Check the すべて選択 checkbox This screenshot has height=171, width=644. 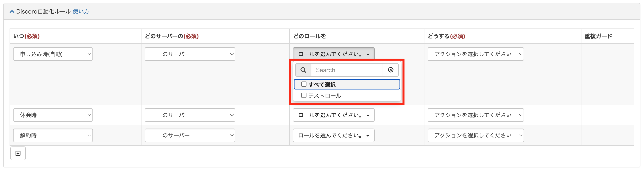pyautogui.click(x=304, y=84)
